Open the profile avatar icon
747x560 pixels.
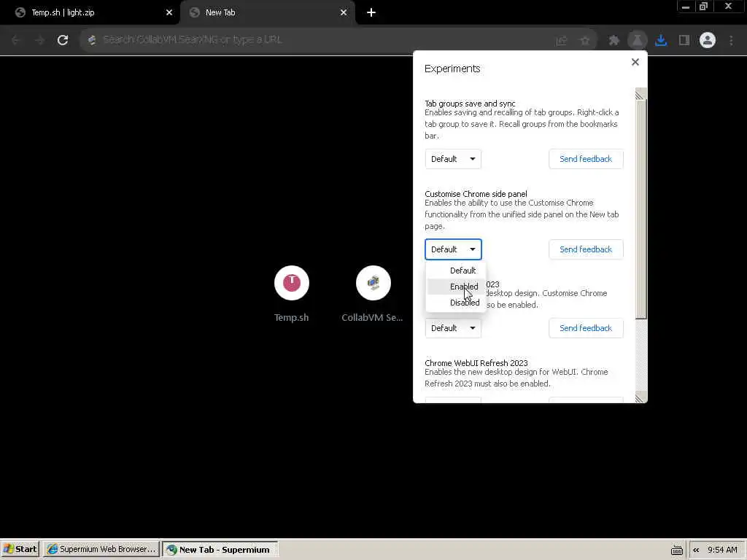click(708, 41)
